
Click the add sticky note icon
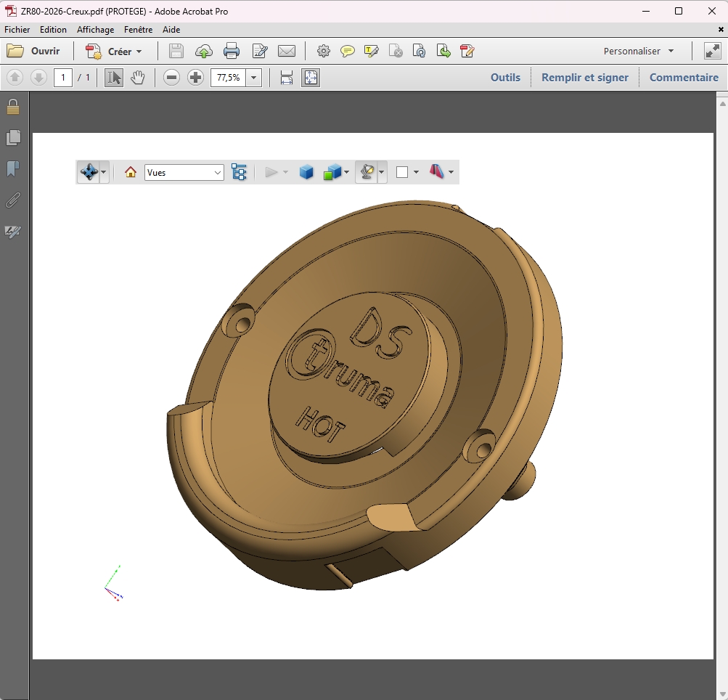click(348, 51)
